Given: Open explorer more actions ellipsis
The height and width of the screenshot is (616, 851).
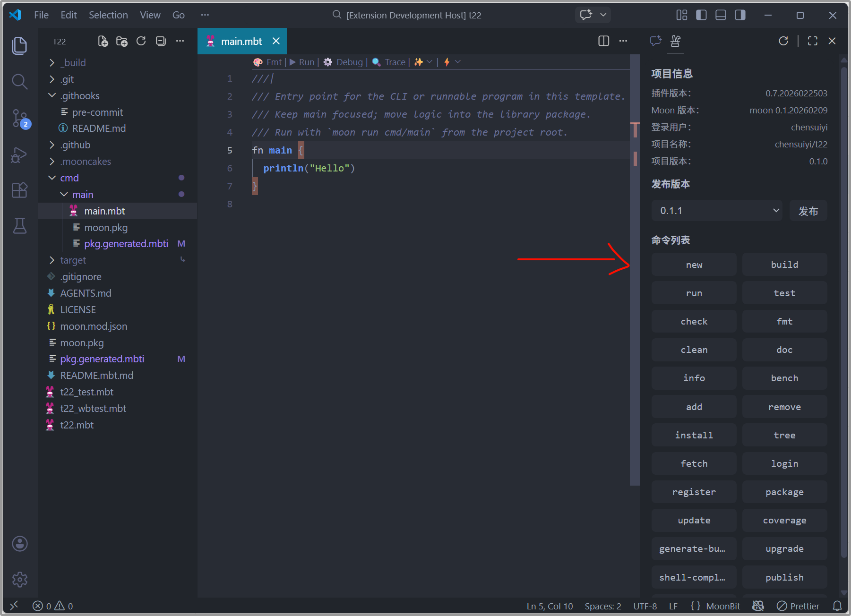Looking at the screenshot, I should point(180,42).
